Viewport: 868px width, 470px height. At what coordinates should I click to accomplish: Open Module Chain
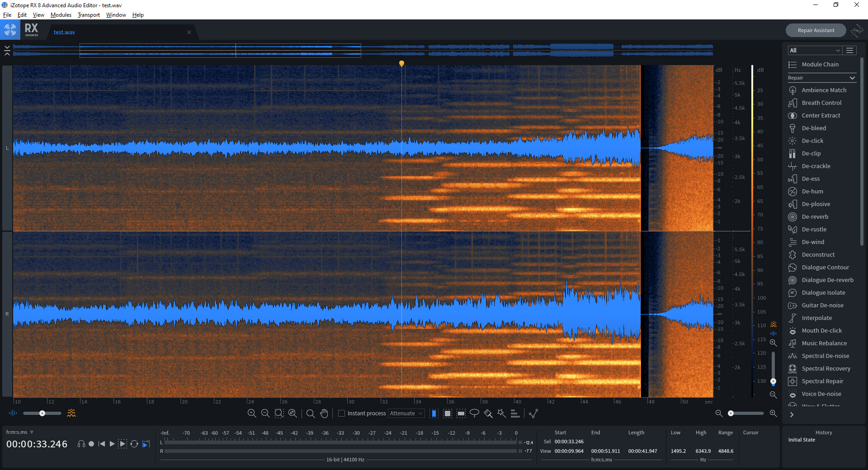tap(820, 65)
